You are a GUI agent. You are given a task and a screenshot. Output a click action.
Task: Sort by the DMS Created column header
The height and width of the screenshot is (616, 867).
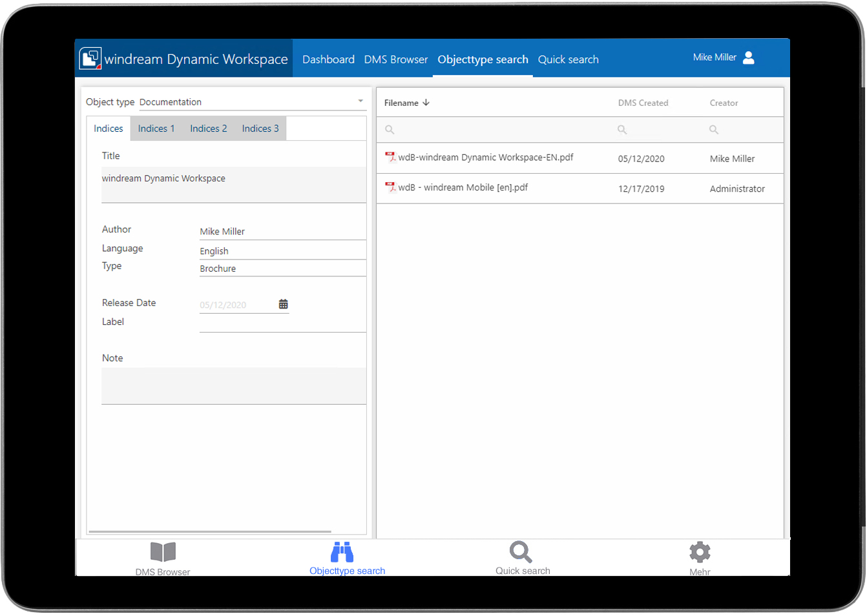[643, 103]
